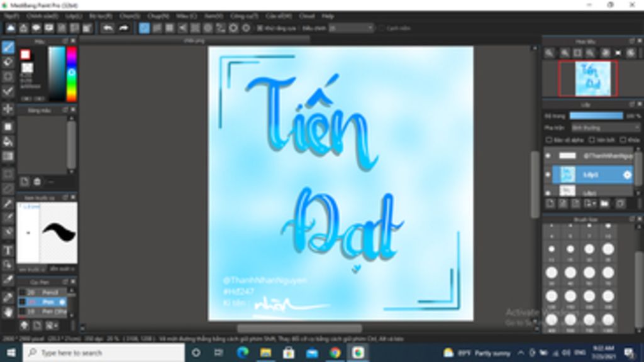Click the cloud save toolbar icon
The width and height of the screenshot is (644, 362).
tap(11, 28)
